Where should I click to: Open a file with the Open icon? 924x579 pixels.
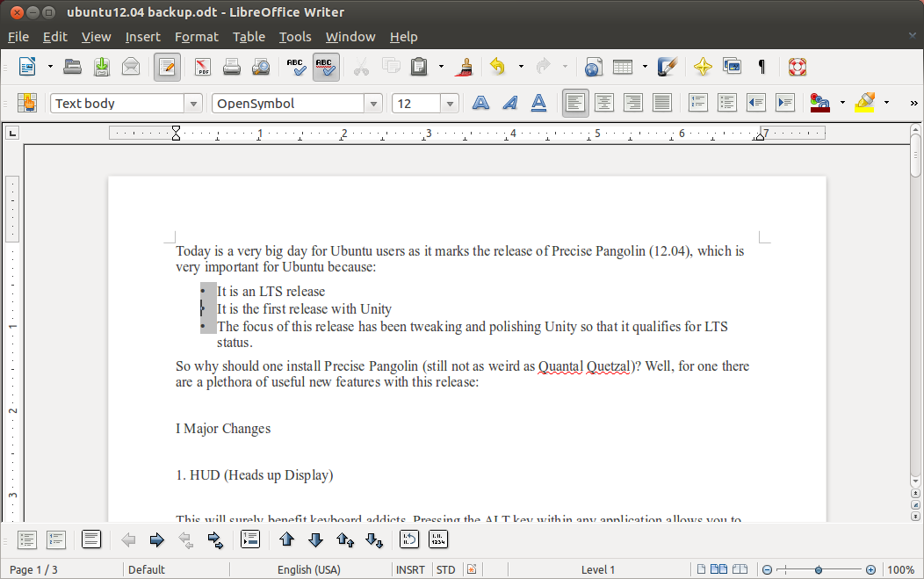pyautogui.click(x=73, y=67)
